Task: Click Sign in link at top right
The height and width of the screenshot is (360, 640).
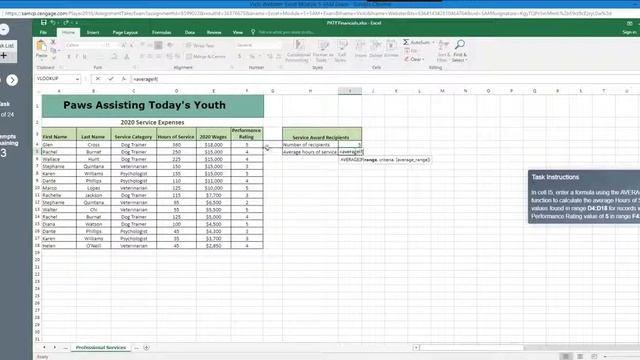Action: click(x=629, y=32)
